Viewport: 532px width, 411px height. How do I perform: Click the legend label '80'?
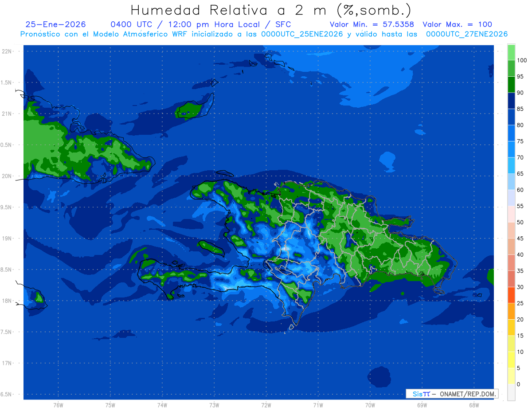point(520,125)
